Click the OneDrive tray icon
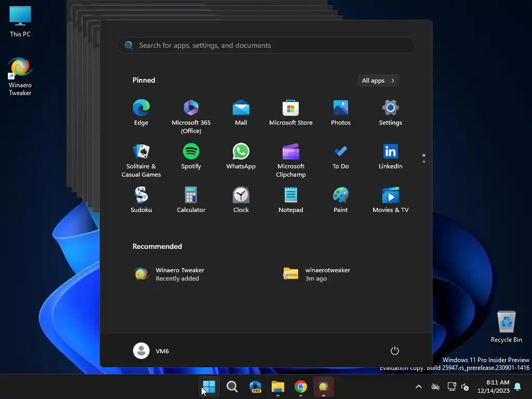This screenshot has height=399, width=532. (x=435, y=387)
